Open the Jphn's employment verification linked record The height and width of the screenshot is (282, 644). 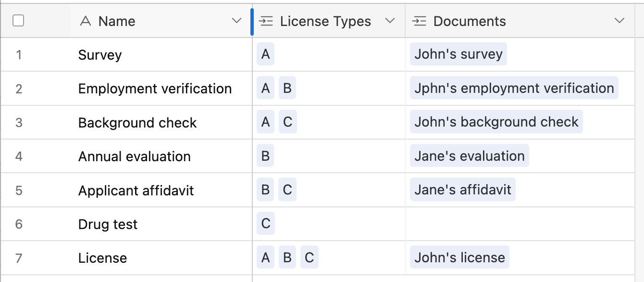(514, 89)
